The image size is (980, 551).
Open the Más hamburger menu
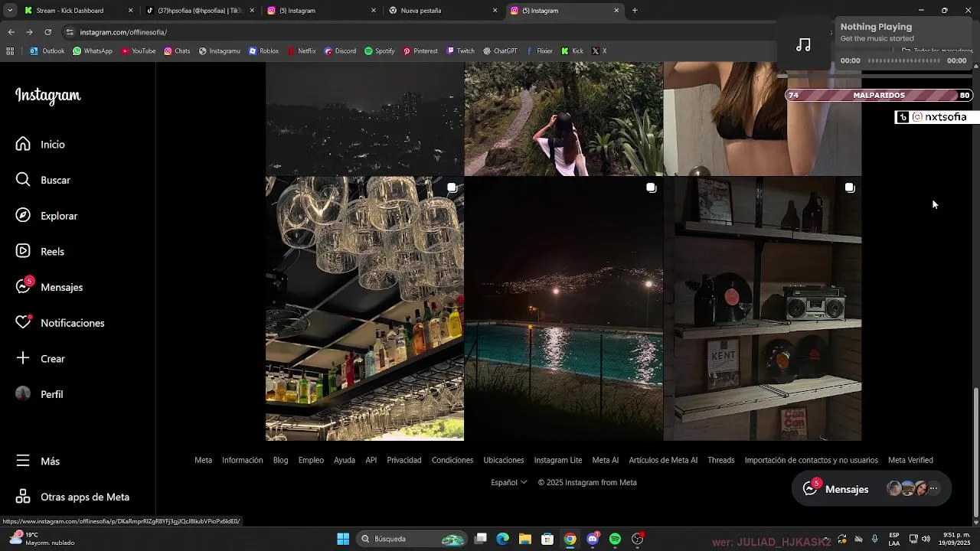38,461
